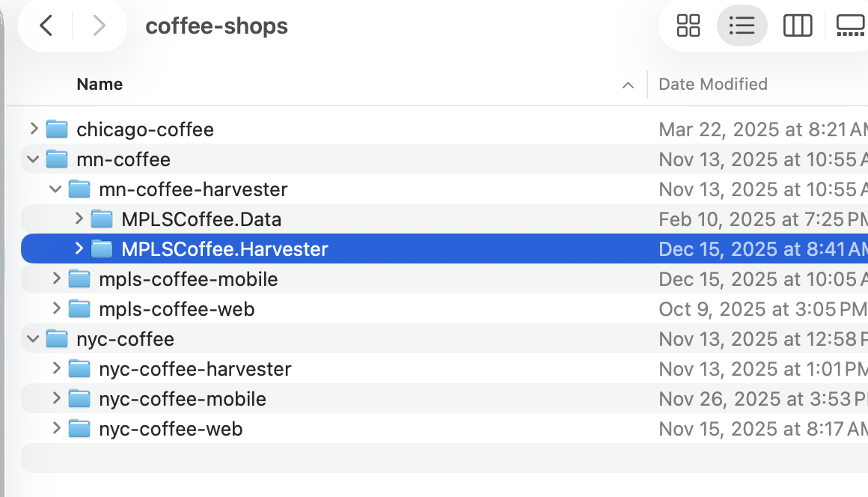Collapse the mn-coffee folder
868x497 pixels.
pos(33,159)
